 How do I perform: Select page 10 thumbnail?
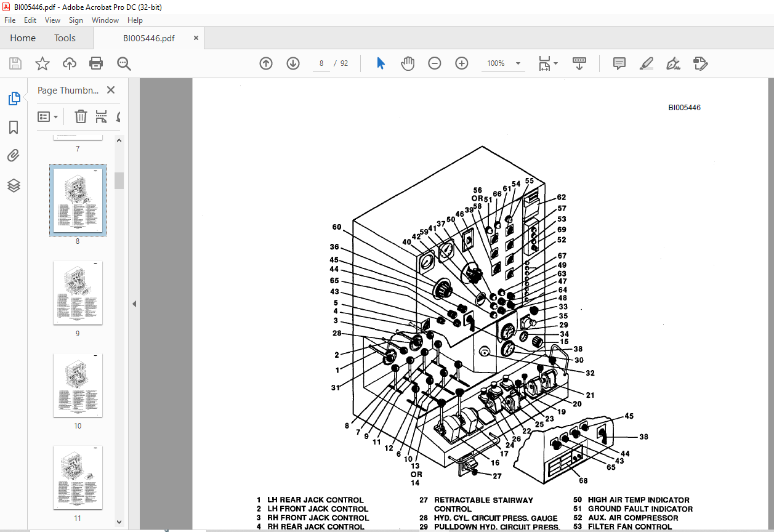click(78, 385)
